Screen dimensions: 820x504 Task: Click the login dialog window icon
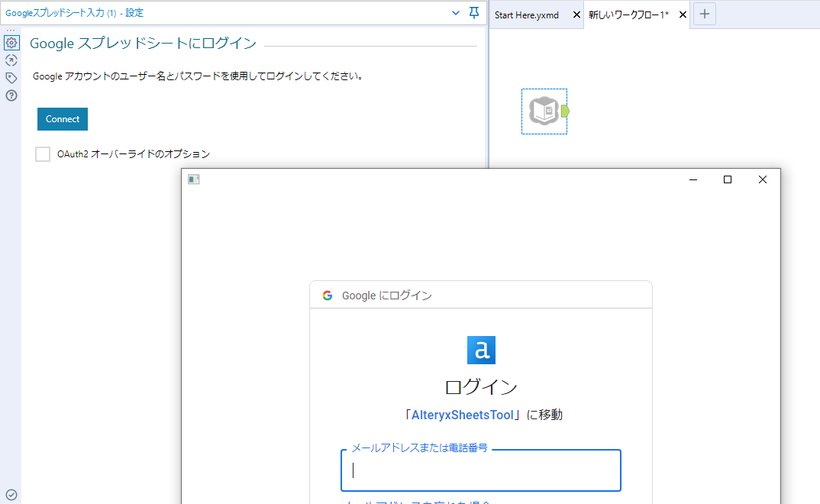(x=193, y=179)
